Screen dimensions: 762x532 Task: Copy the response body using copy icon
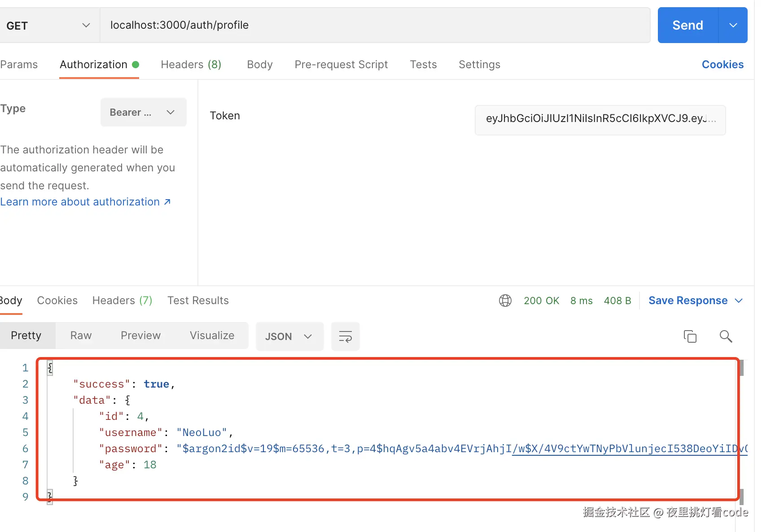coord(690,336)
